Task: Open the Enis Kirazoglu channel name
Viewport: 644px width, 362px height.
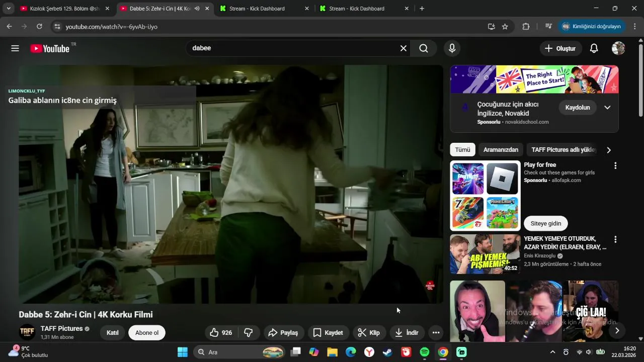Action: [x=539, y=255]
